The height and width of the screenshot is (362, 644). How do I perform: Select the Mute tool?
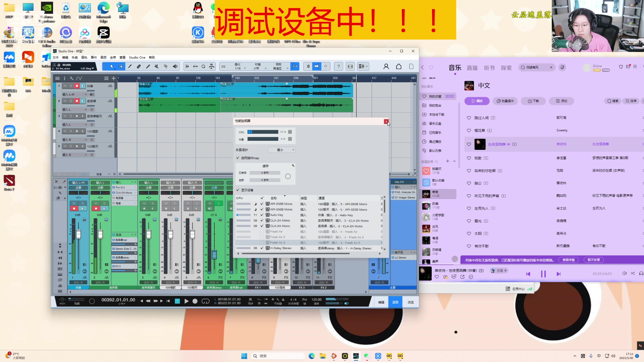point(157,66)
